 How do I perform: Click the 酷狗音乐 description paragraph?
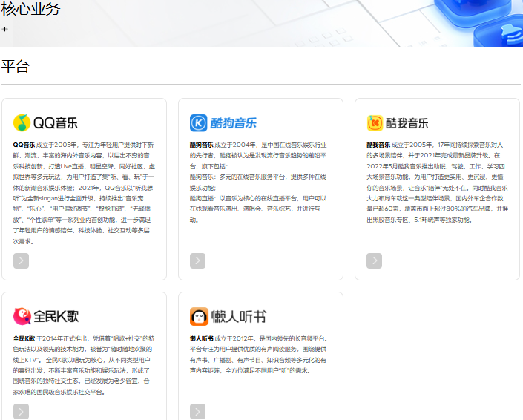point(258,182)
